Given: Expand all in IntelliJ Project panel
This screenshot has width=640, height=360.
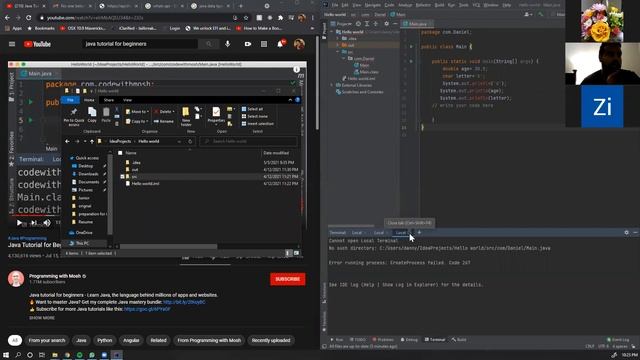Looking at the screenshot, I should coord(367,24).
